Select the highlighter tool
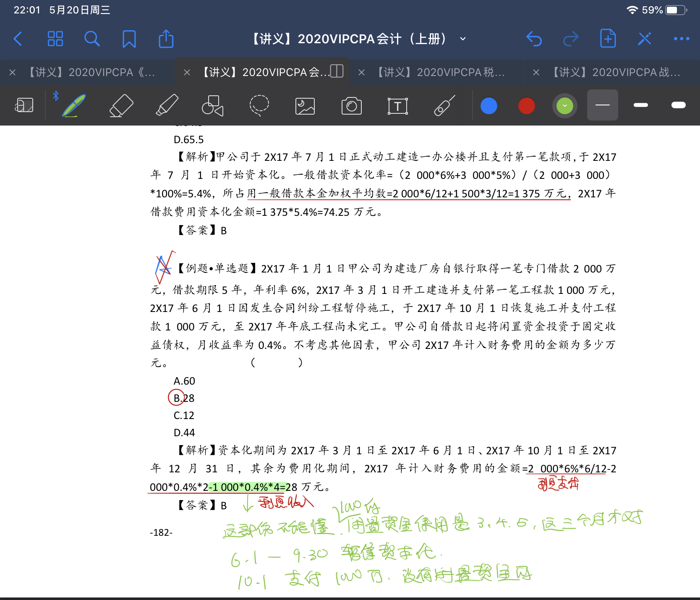 click(x=167, y=105)
